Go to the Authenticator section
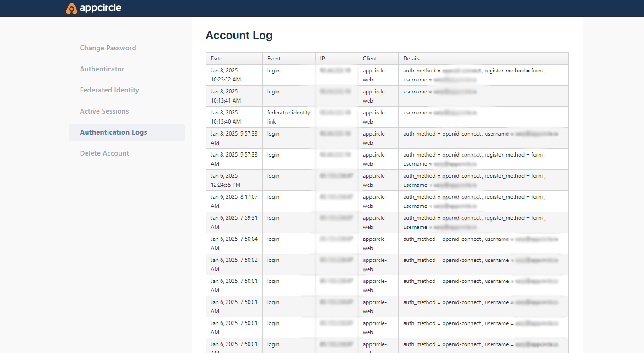The width and height of the screenshot is (644, 353). 102,69
